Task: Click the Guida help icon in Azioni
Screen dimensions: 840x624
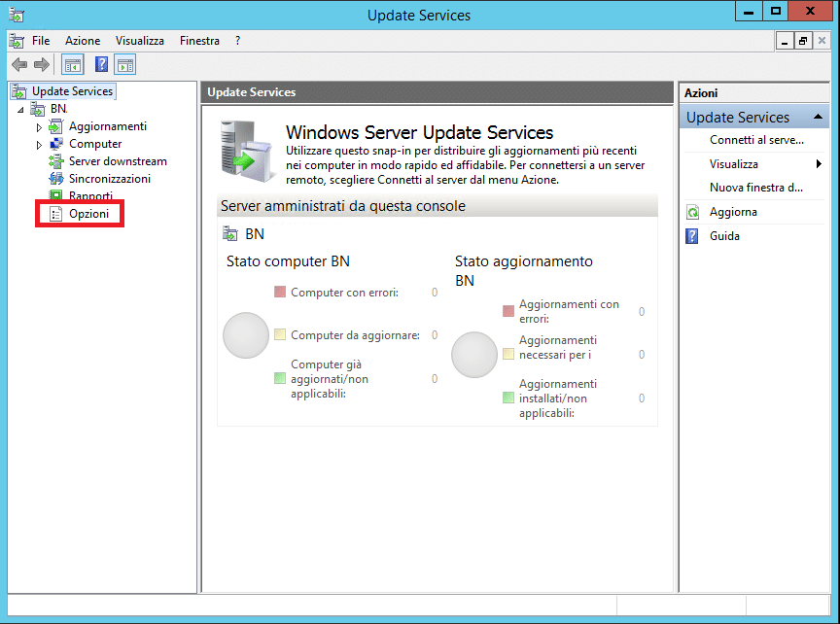Action: point(692,236)
